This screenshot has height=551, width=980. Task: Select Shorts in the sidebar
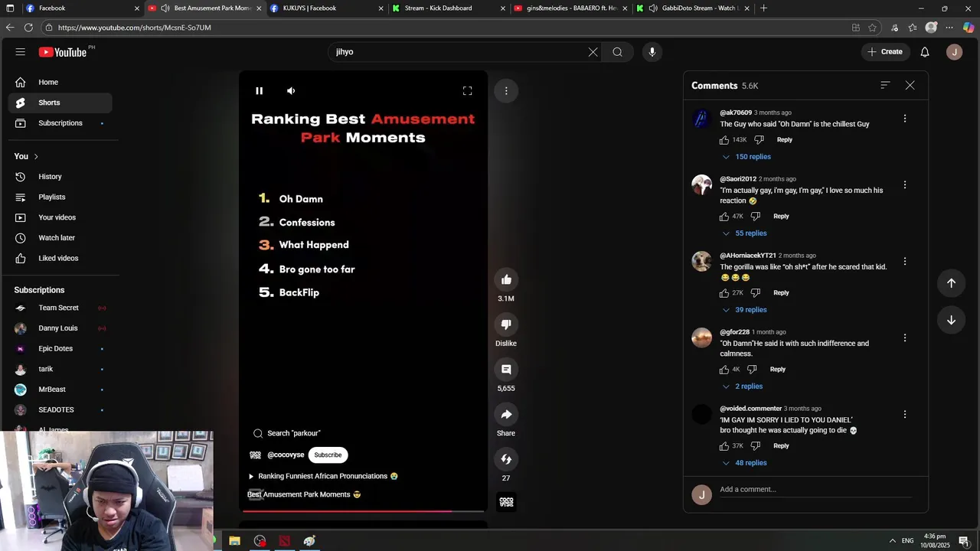click(x=61, y=103)
